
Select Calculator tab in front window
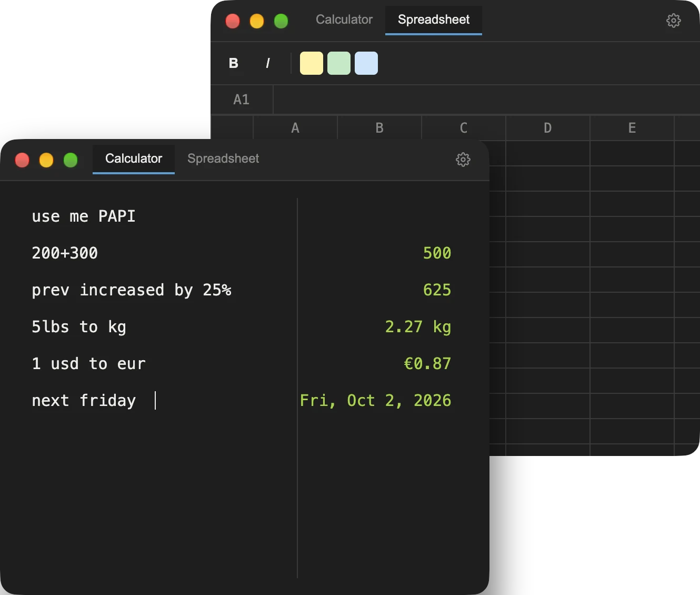[x=134, y=158]
